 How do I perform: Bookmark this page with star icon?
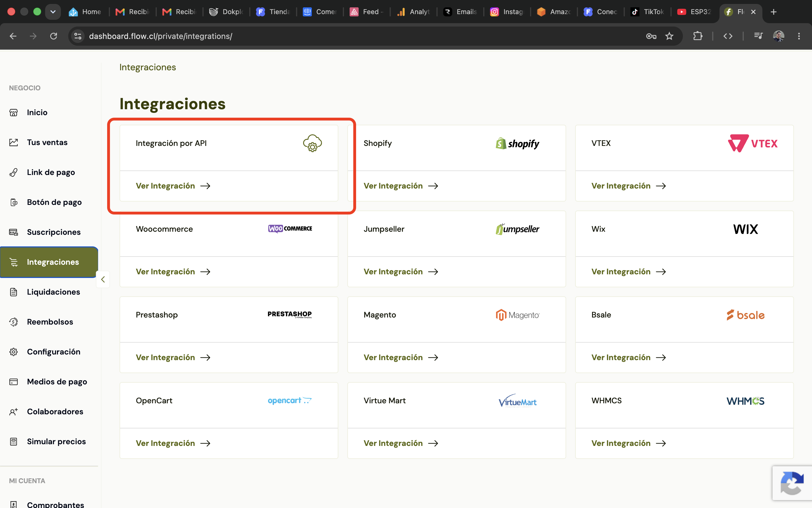(669, 36)
